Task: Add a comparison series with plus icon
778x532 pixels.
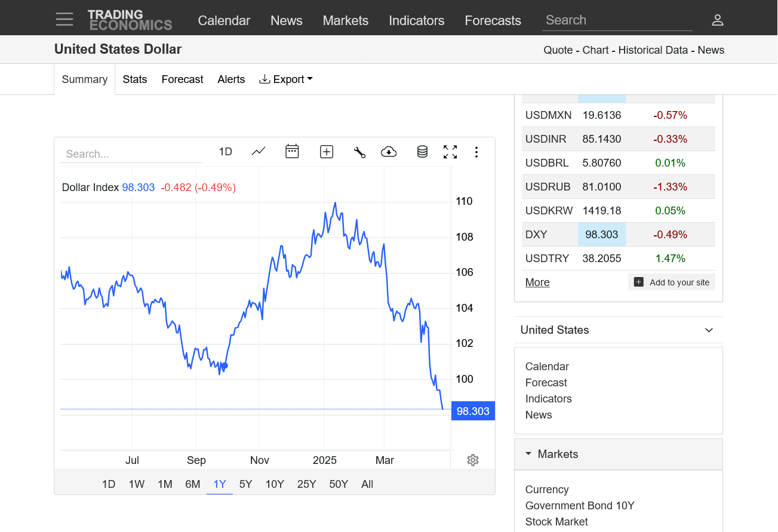Action: 327,152
